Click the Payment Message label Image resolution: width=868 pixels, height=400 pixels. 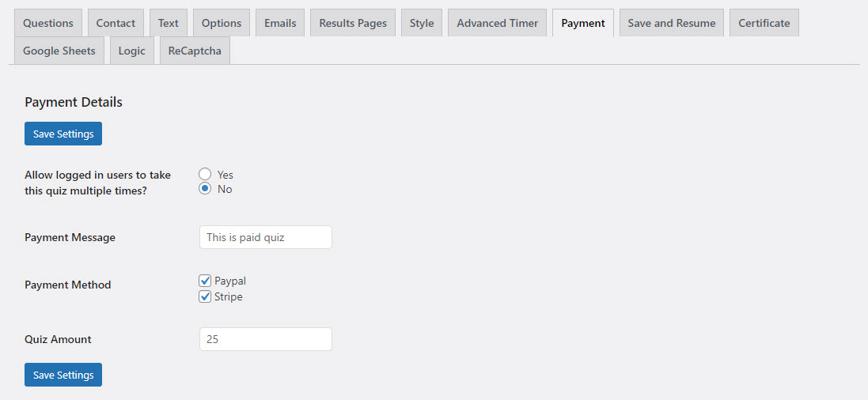70,237
